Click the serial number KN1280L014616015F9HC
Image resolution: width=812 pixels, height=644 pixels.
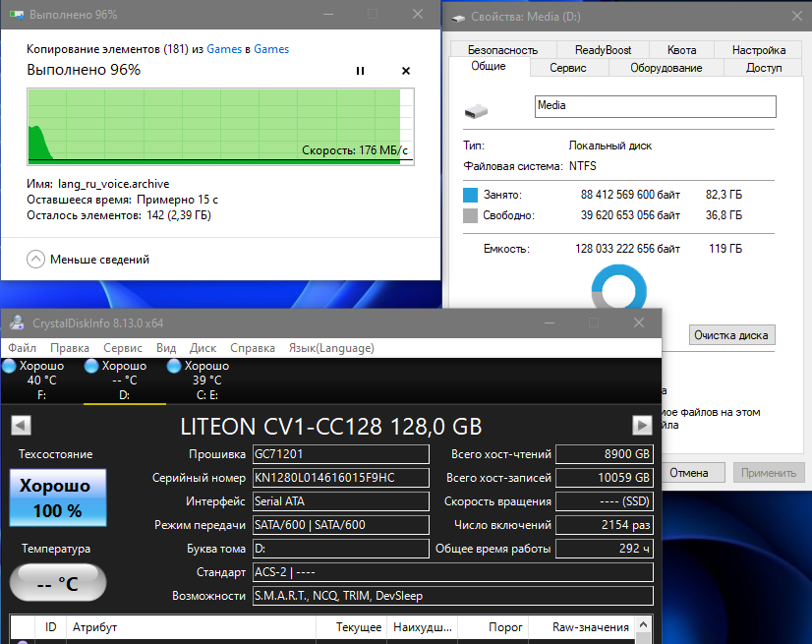tap(341, 478)
